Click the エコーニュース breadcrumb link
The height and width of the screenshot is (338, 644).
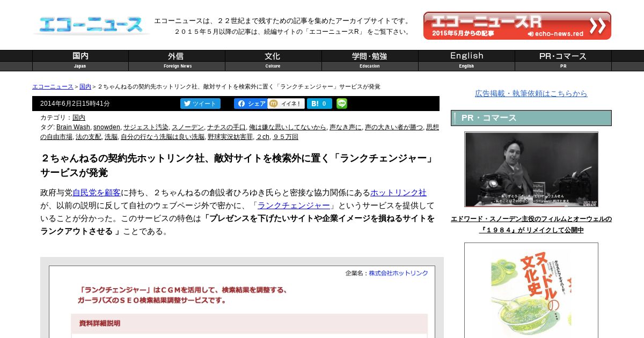point(53,86)
